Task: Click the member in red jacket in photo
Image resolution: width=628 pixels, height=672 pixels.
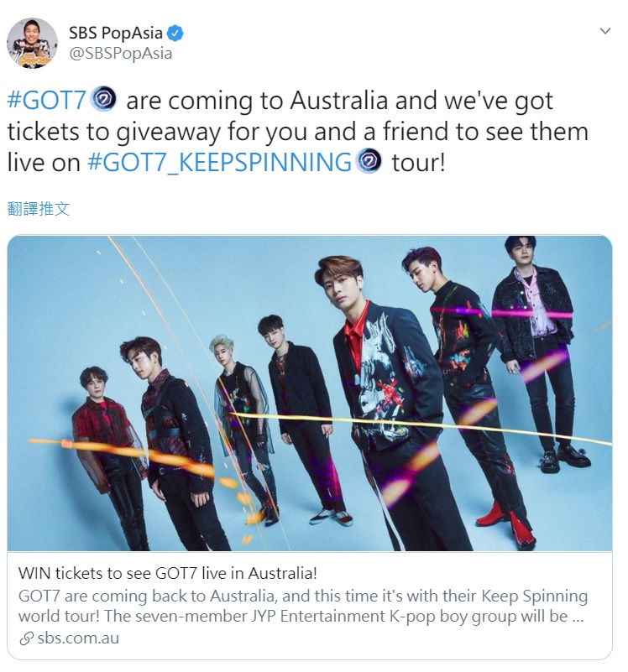Action: point(104,429)
